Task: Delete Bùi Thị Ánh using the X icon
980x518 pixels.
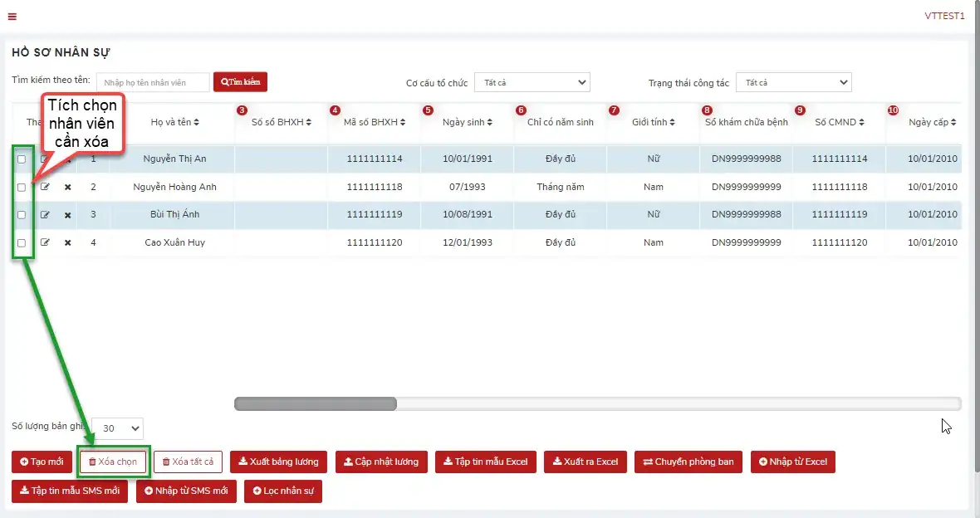Action: click(x=67, y=215)
